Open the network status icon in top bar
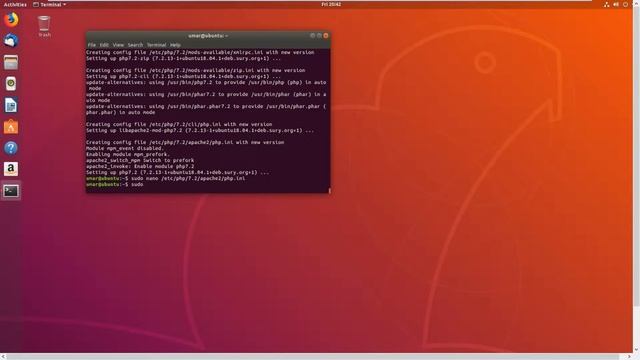Image resolution: width=640 pixels, height=360 pixels. tap(607, 4)
